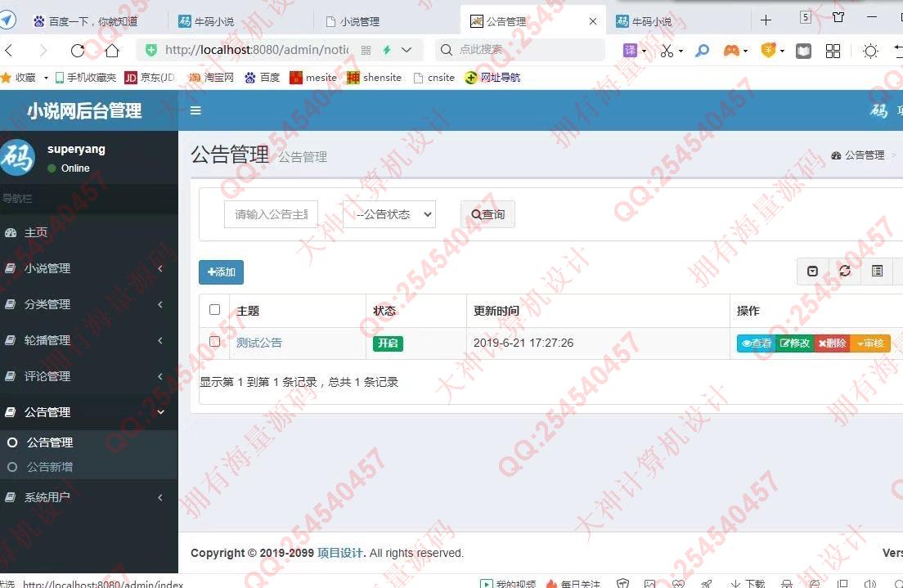Collapse 公告管理 sidebar menu
903x588 pixels.
pyautogui.click(x=89, y=412)
